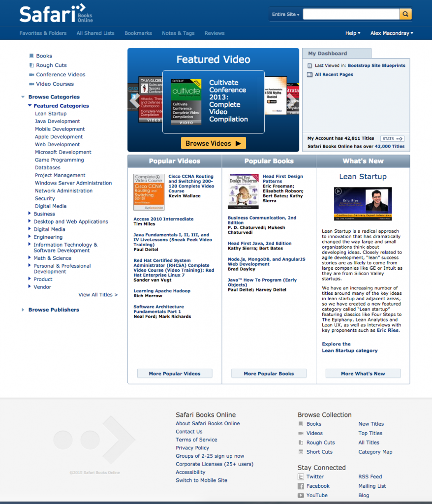Collapse the Featured Categories list
The image size is (432, 504).
click(x=30, y=105)
